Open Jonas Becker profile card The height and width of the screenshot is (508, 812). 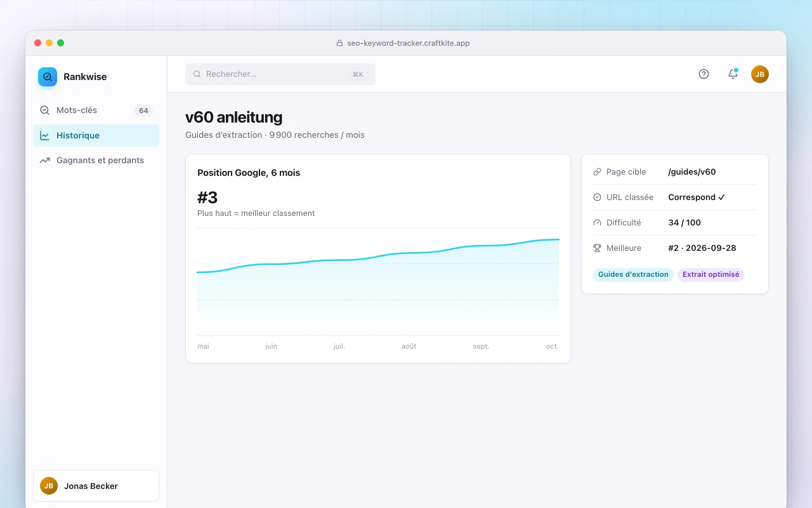(96, 486)
